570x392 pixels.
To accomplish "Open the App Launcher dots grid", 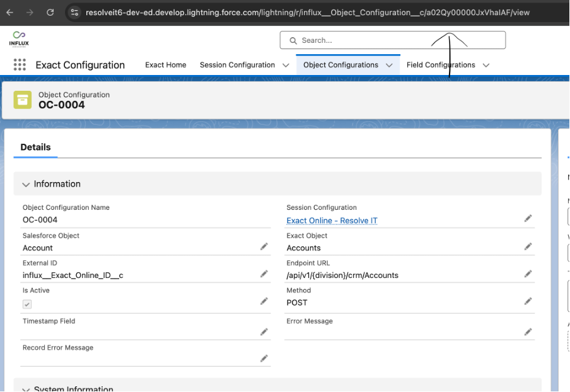I will pyautogui.click(x=20, y=65).
